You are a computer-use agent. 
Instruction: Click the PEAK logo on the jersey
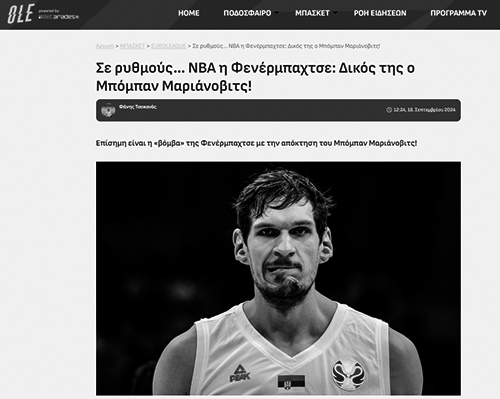240,373
